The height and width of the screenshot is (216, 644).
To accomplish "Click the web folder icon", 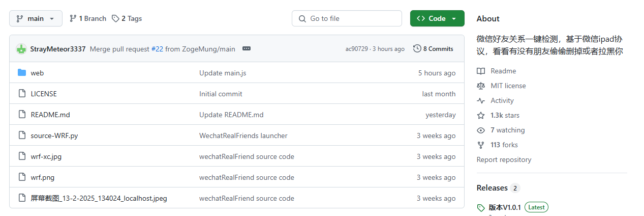I will [x=22, y=73].
